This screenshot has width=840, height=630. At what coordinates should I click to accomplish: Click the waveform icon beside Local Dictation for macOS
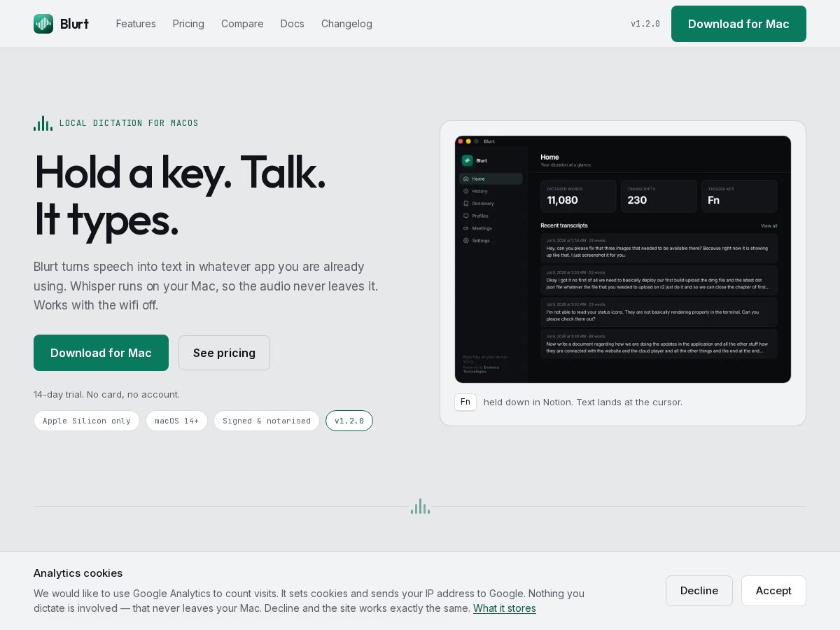pos(43,123)
